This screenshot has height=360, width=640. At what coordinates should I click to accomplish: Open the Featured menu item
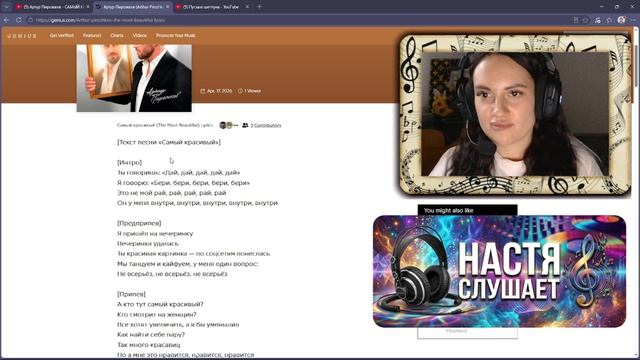click(92, 36)
